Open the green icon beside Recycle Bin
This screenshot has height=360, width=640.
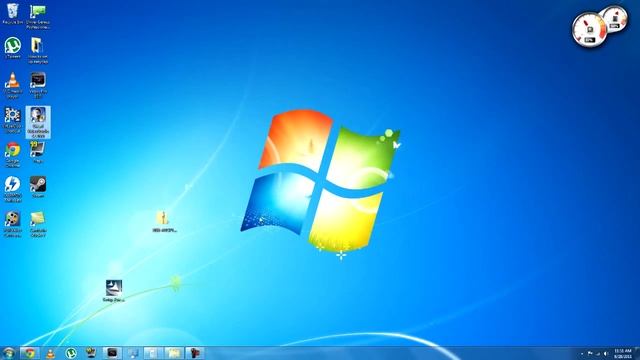(x=38, y=16)
